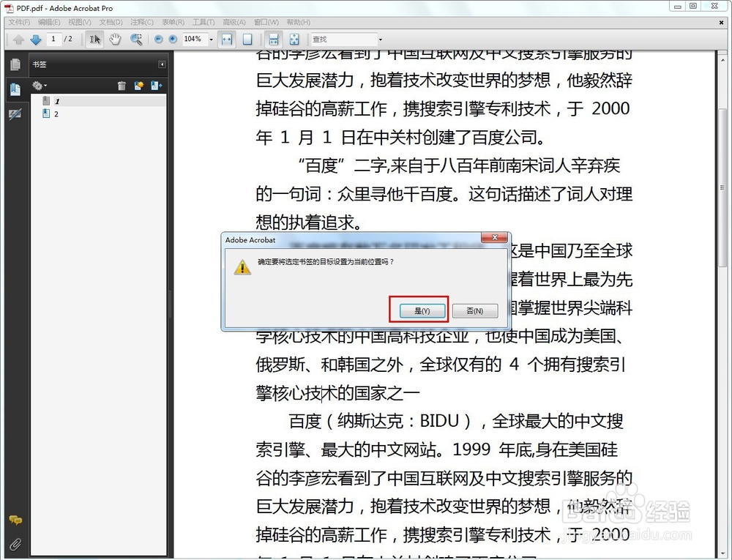Click the warning icon in dialog
Screen dimensions: 732x560
pos(242,267)
